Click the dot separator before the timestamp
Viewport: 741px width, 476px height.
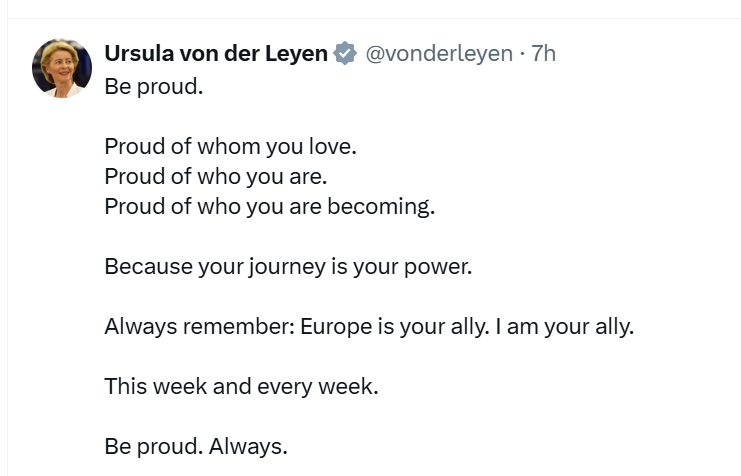coord(522,53)
